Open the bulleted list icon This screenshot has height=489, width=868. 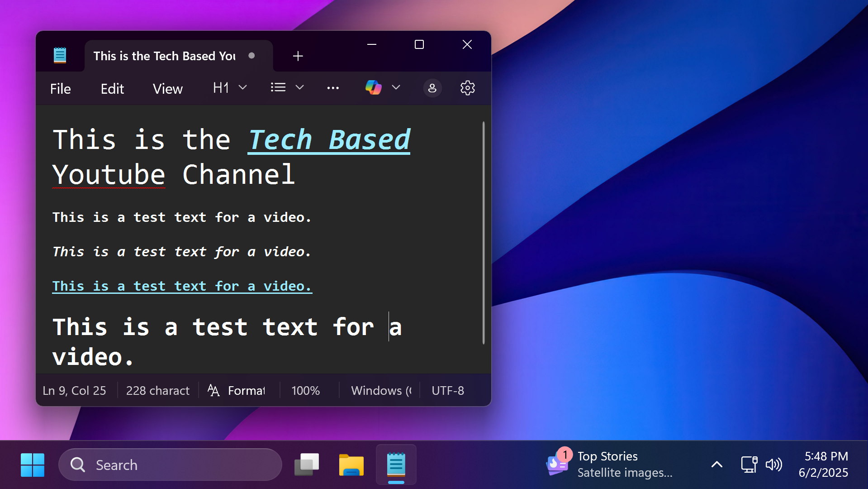coord(278,87)
